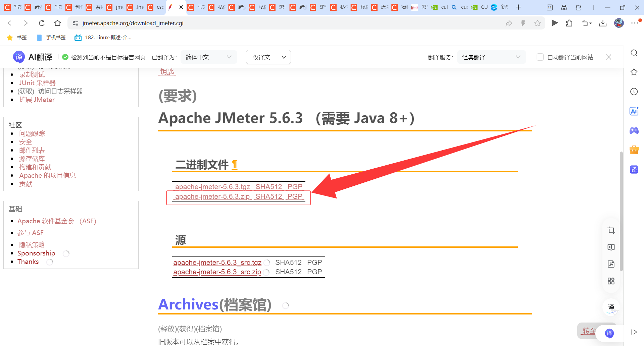This screenshot has width=644, height=346.
Task: Open the Sponsorship link
Action: 36,253
